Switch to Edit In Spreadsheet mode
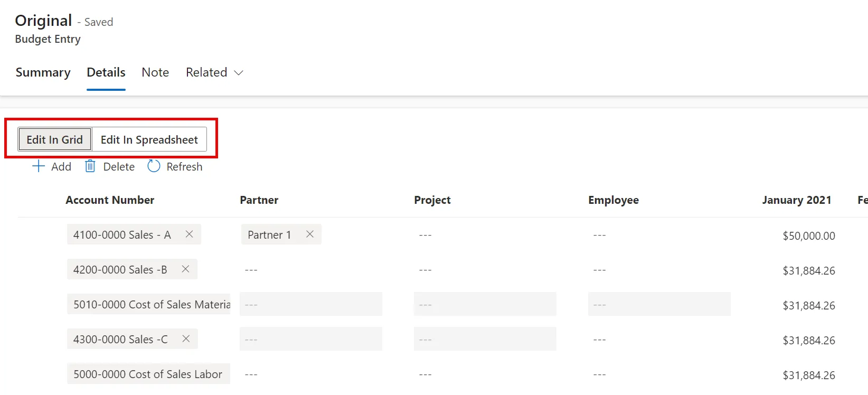 (x=149, y=139)
